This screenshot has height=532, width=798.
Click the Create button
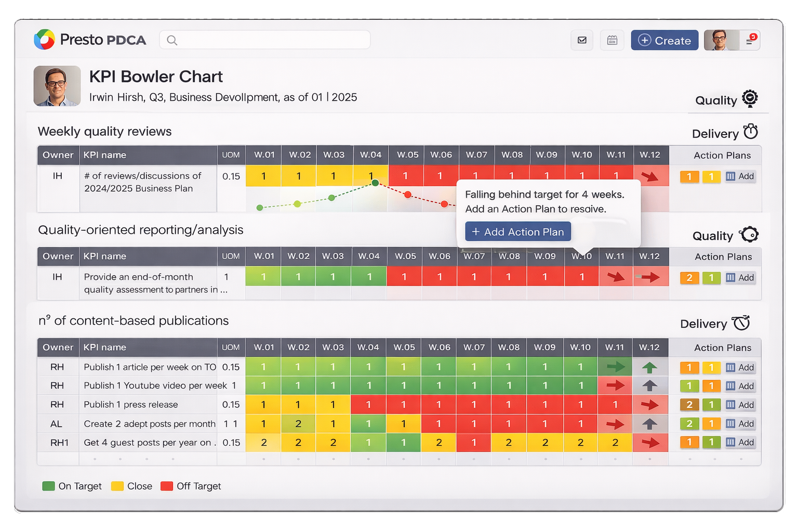pos(664,40)
